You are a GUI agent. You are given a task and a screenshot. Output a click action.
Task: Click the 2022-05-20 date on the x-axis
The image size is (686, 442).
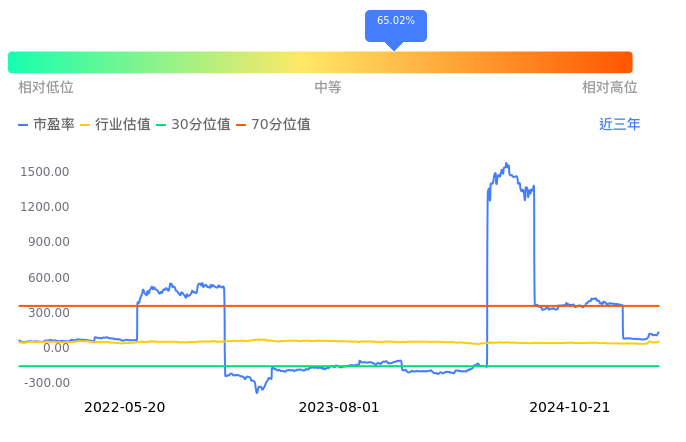pos(125,407)
